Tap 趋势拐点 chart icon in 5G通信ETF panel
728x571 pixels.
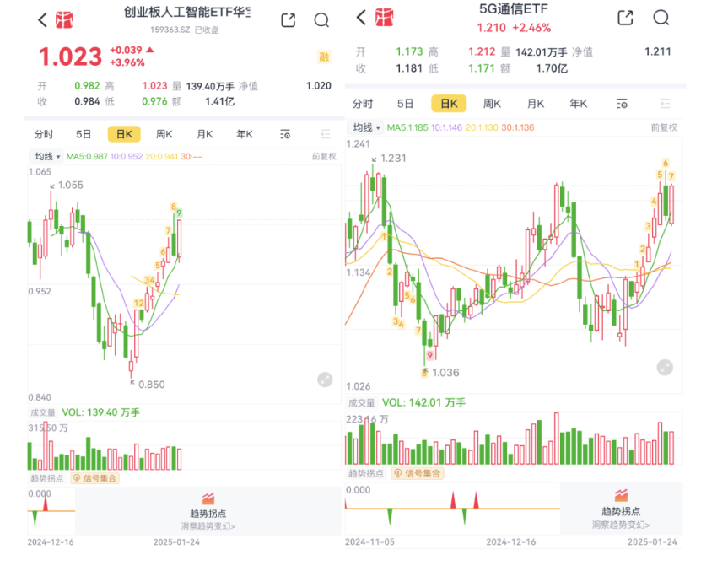[621, 495]
